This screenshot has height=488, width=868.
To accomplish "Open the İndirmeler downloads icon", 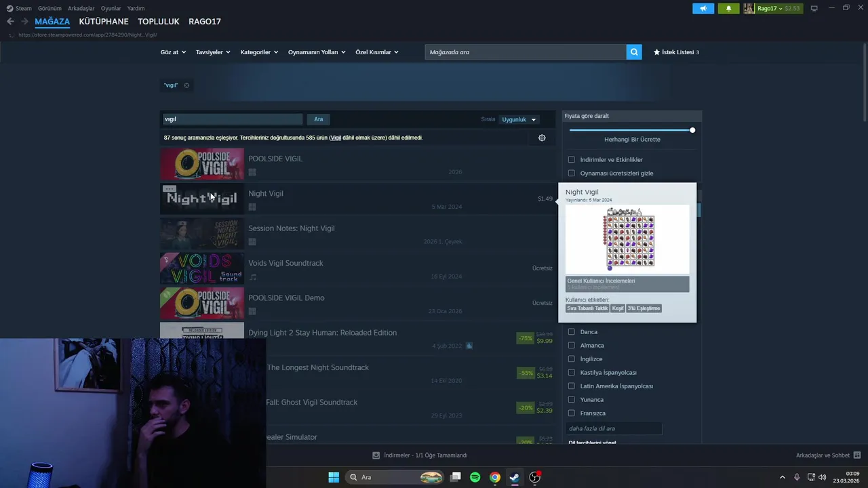I will [376, 455].
